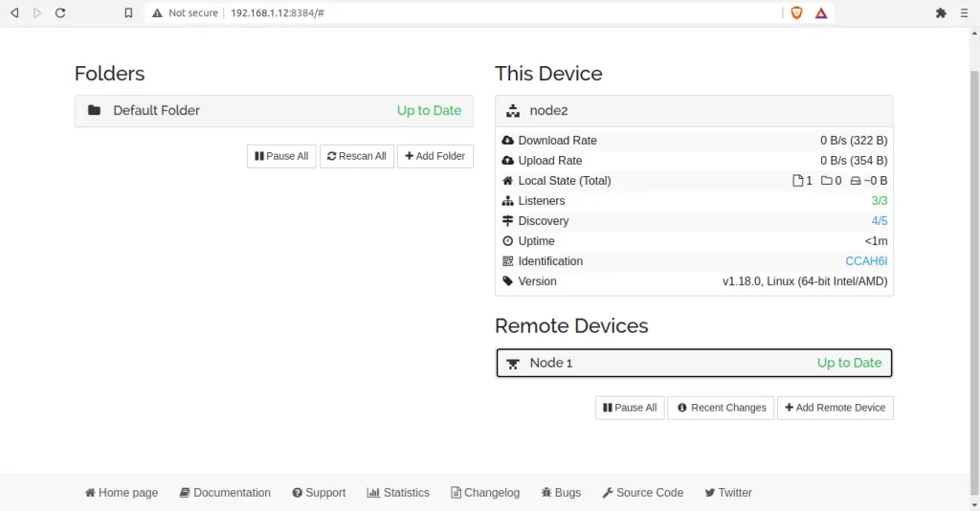This screenshot has width=980, height=511.
Task: Click the Discovery signpost icon
Action: [507, 220]
